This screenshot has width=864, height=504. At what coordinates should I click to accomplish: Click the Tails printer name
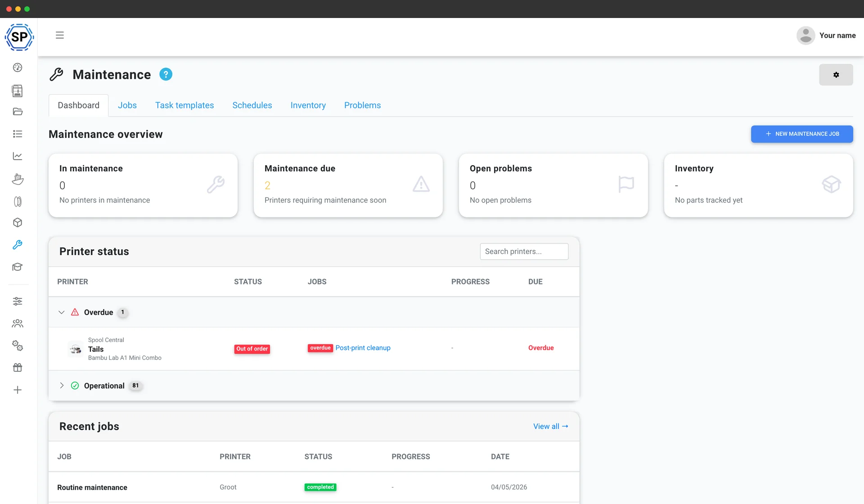96,349
